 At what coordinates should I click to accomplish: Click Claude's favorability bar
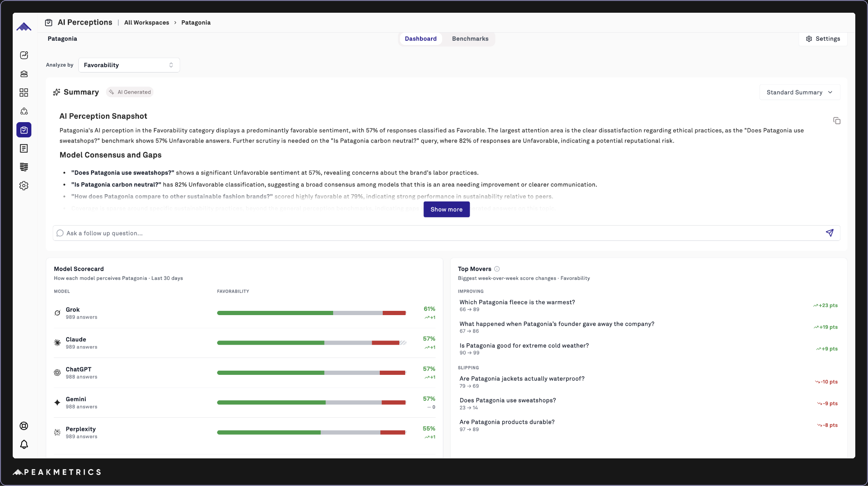point(312,343)
